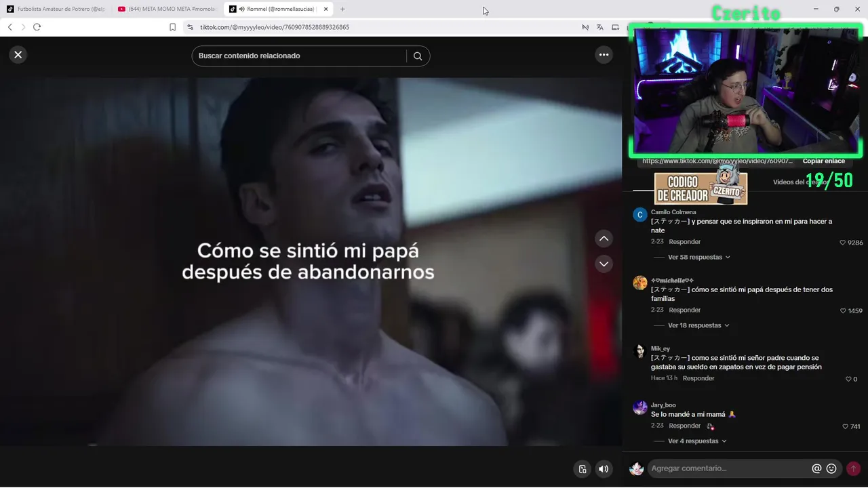The image size is (868, 488).
Task: Open the three-dot more options menu
Action: point(604,55)
